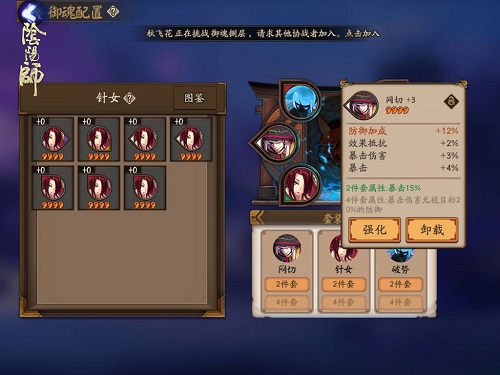Select 2件套 under 网切 set

287,284
